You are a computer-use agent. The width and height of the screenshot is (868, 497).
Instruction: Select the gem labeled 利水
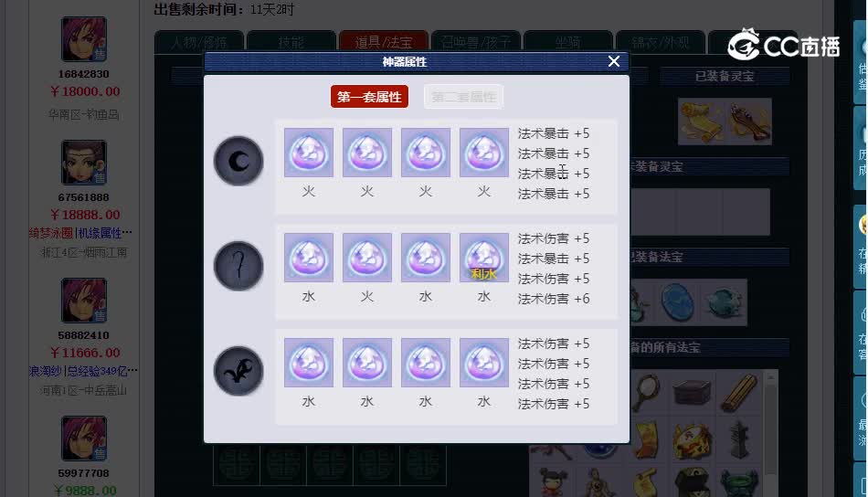click(x=484, y=258)
